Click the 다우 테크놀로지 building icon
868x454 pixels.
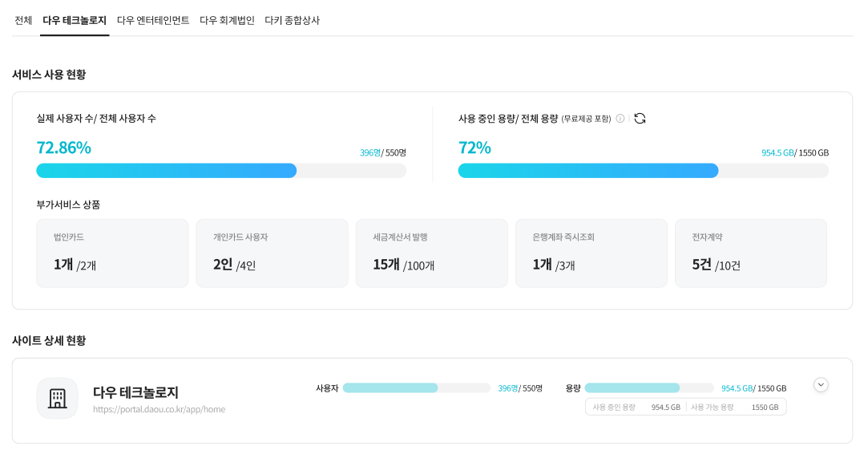pyautogui.click(x=57, y=398)
